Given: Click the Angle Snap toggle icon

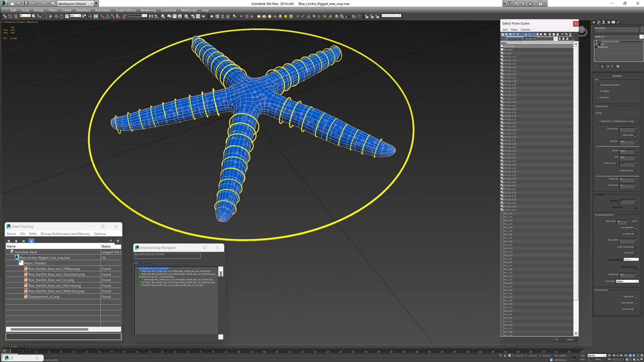Looking at the screenshot, I should click(107, 16).
